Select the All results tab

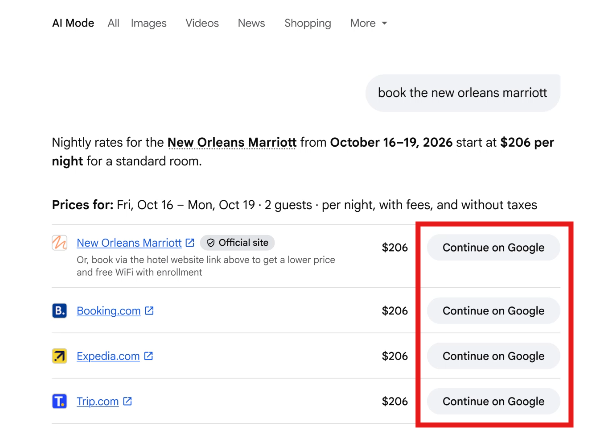(113, 23)
